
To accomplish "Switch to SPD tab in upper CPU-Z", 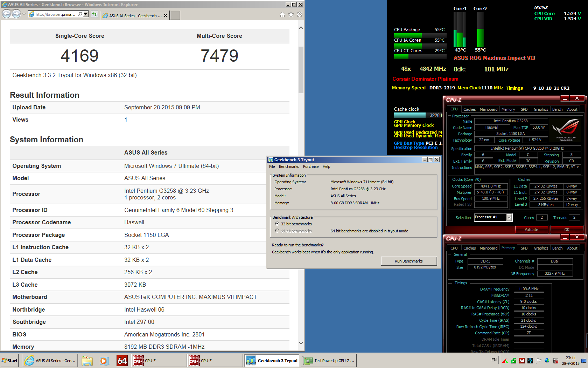I will (x=524, y=110).
